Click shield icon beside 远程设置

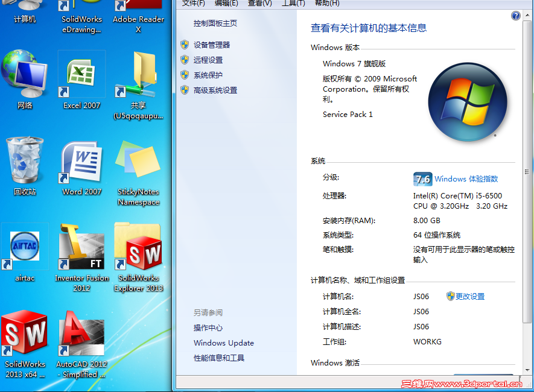(x=185, y=60)
